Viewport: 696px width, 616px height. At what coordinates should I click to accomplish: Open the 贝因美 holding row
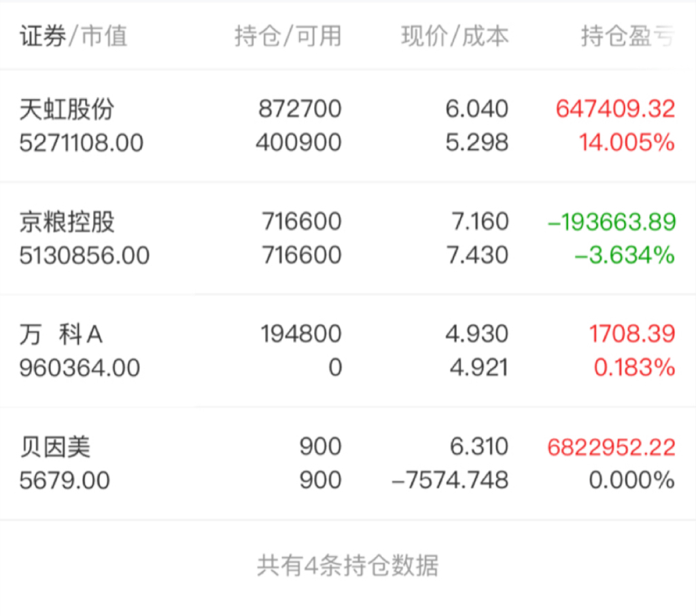tap(348, 463)
